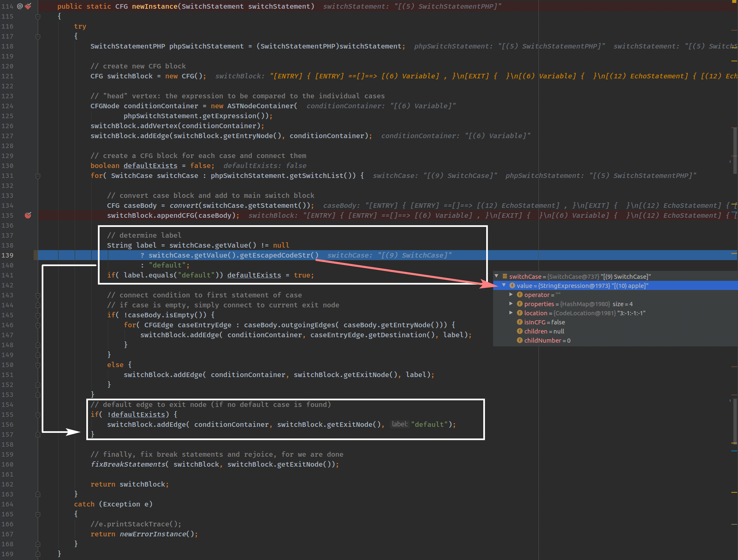
Task: Click fold end marker at line 153
Action: [38, 394]
